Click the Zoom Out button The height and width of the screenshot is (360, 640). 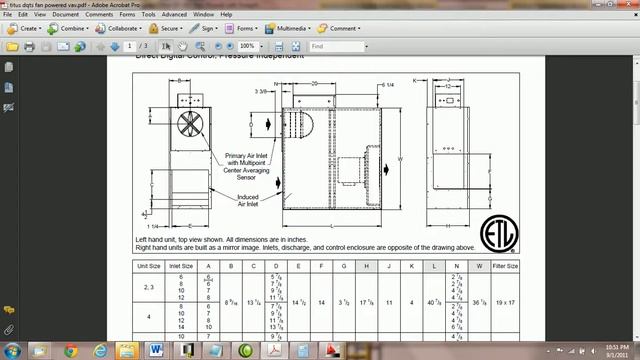pyautogui.click(x=218, y=46)
